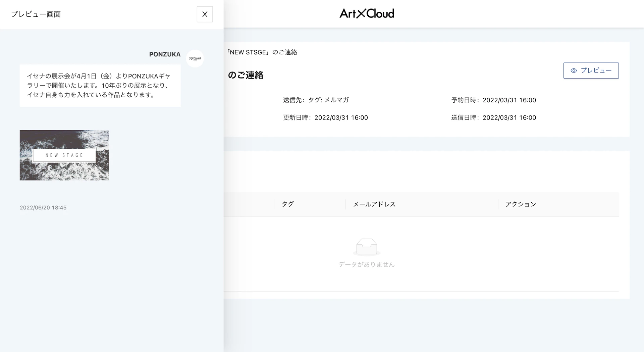The width and height of the screenshot is (644, 352).
Task: Click the 「NEW STSGE」のご連絡 breadcrumb text
Action: (x=262, y=52)
